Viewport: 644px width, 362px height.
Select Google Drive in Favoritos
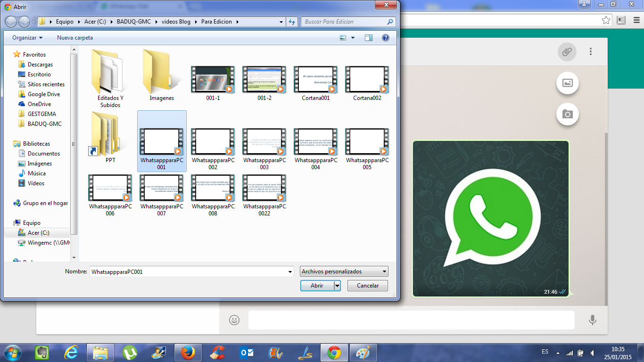(43, 94)
